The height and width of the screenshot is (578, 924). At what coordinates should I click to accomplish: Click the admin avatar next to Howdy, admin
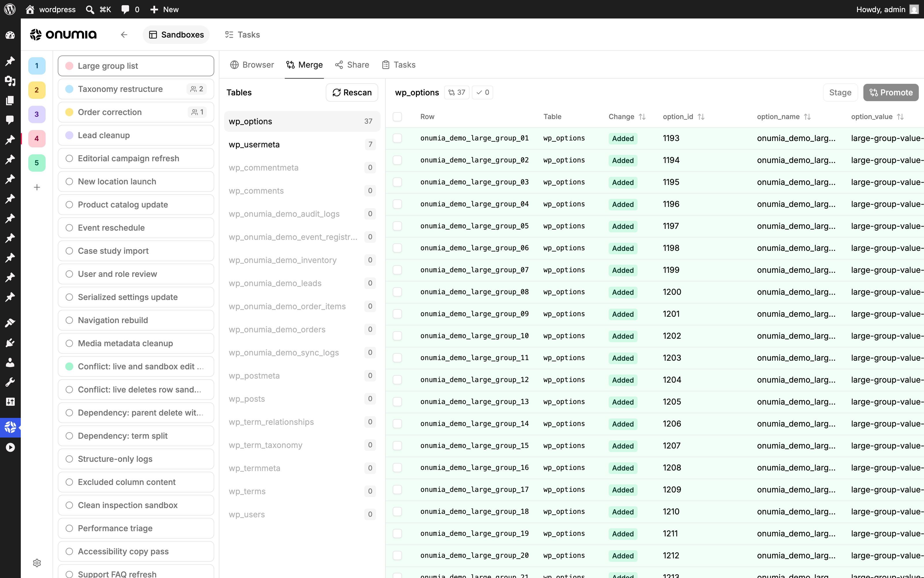click(914, 9)
